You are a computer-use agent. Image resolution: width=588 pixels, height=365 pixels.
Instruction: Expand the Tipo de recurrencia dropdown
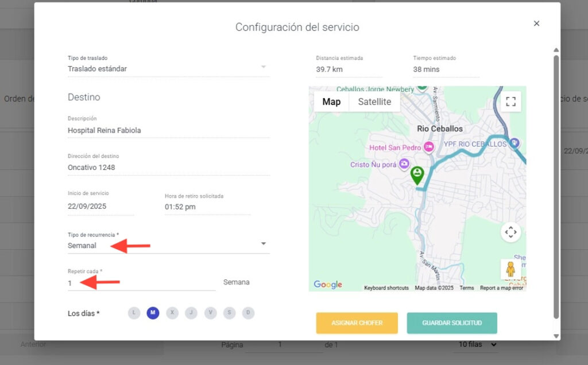(x=264, y=244)
